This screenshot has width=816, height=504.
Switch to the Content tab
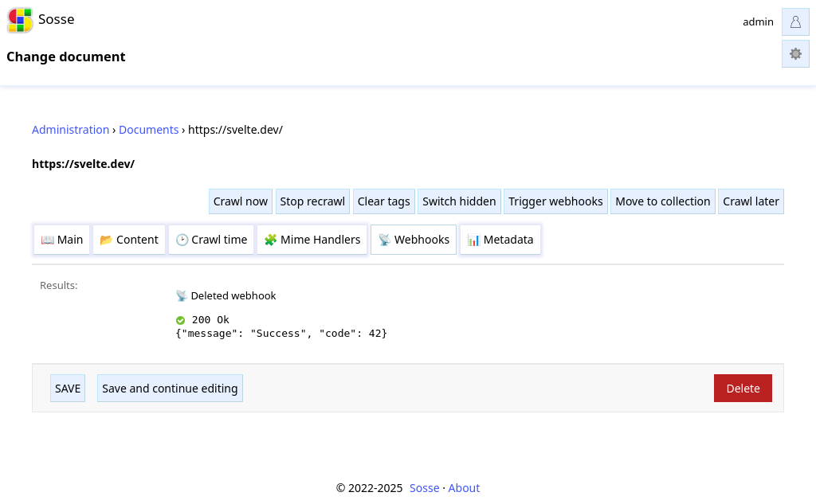point(129,240)
